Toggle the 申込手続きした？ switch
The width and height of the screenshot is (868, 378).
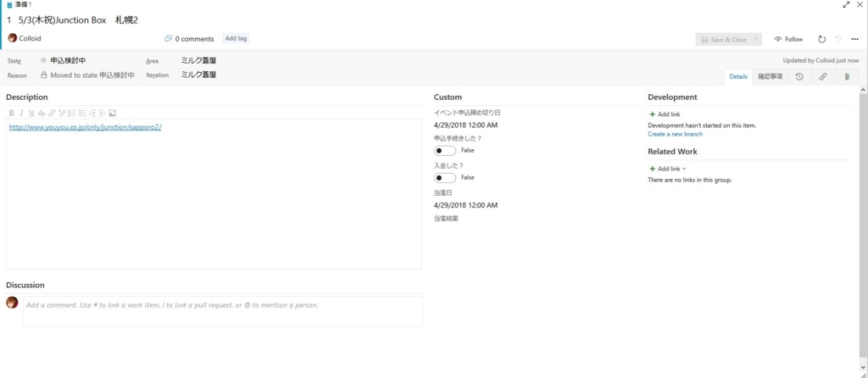tap(445, 151)
